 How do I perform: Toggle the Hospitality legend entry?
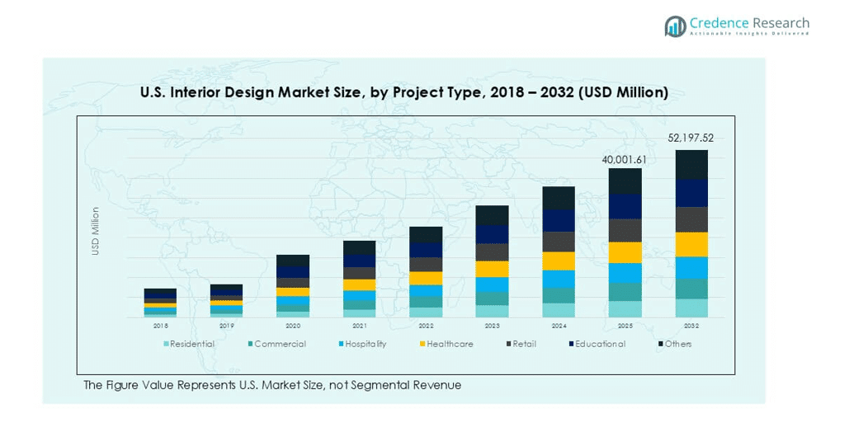(x=365, y=344)
